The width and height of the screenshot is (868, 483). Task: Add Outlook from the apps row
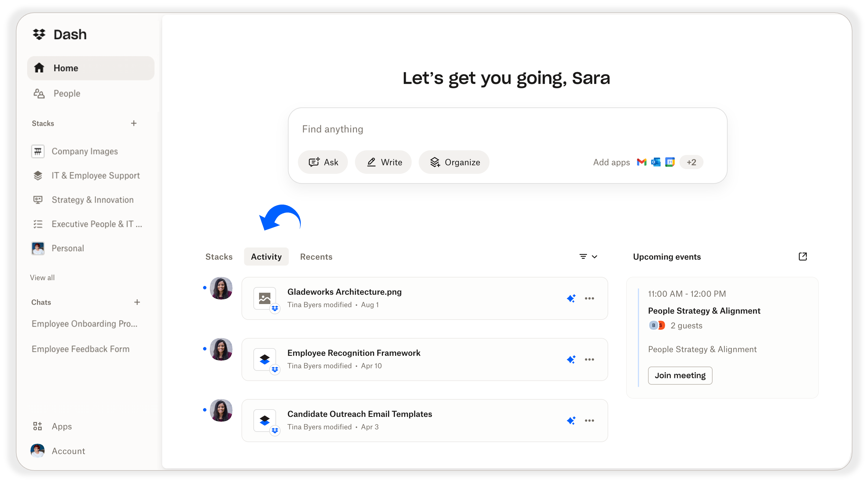point(656,162)
